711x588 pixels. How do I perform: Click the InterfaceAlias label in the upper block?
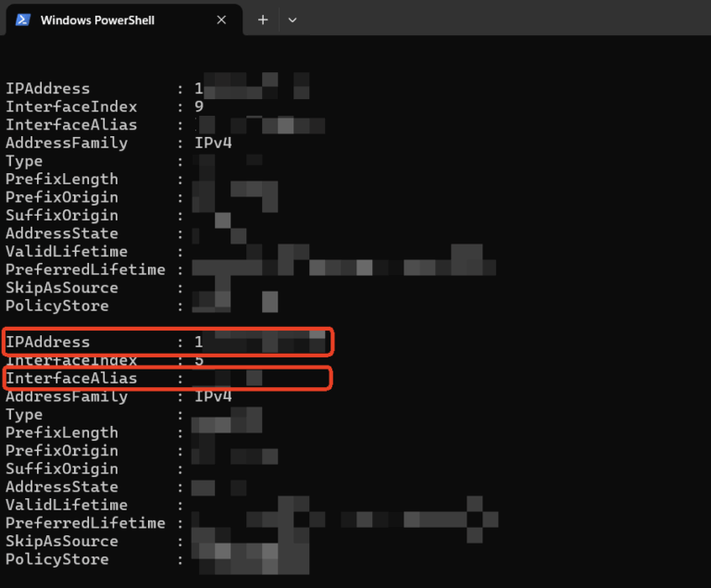(71, 125)
